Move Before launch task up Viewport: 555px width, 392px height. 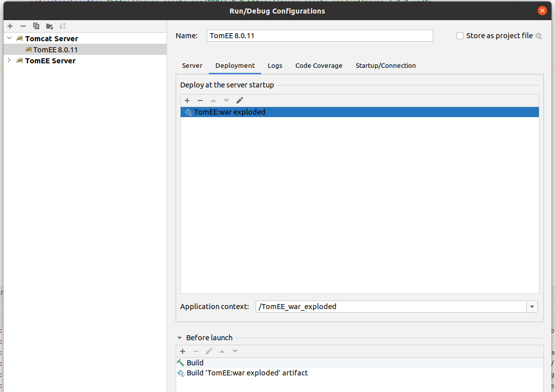(222, 351)
